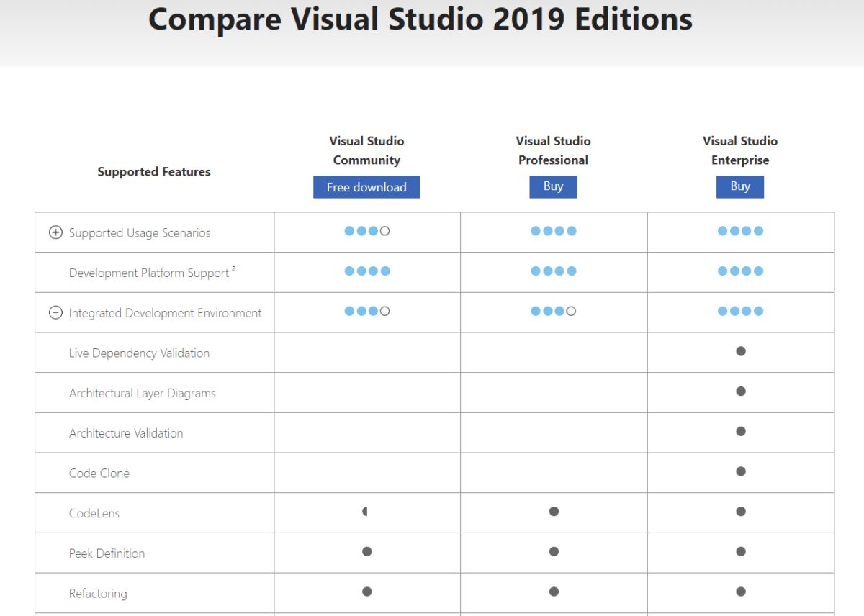Click the Compare Visual Studio 2019 Editions title
Screen dimensions: 864x616
420,19
